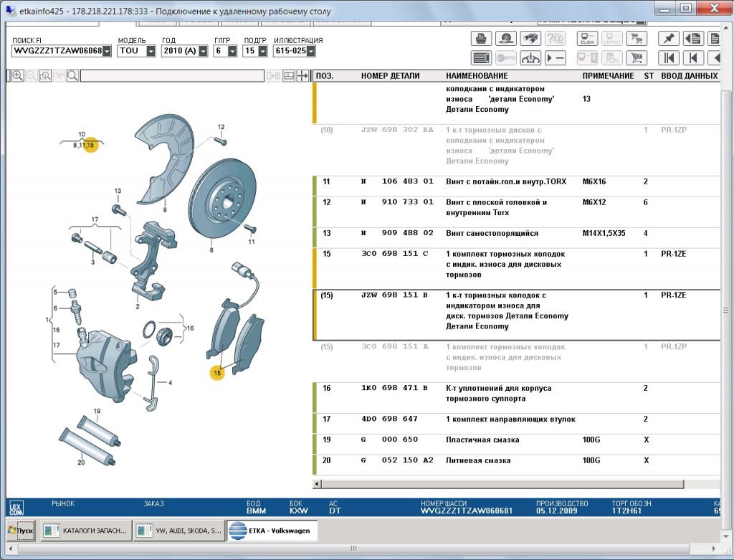This screenshot has height=560, width=734.
Task: Select the Винт самостопорящийся row
Action: click(x=516, y=238)
